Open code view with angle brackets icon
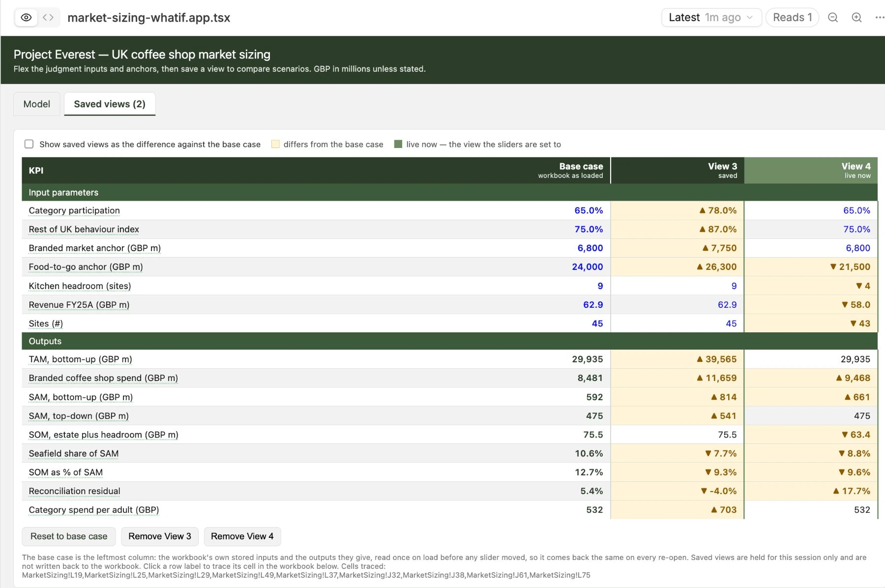Image resolution: width=885 pixels, height=588 pixels. (x=48, y=18)
